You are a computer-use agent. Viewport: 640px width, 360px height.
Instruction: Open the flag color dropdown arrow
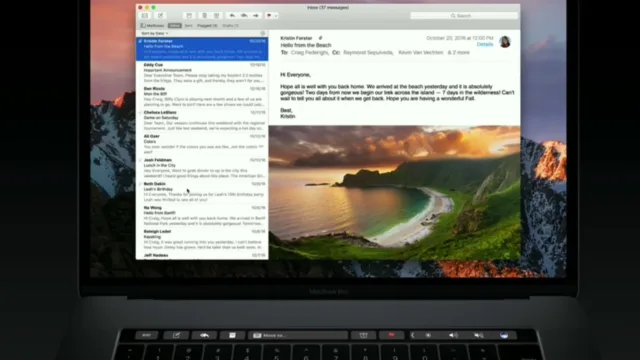[276, 16]
